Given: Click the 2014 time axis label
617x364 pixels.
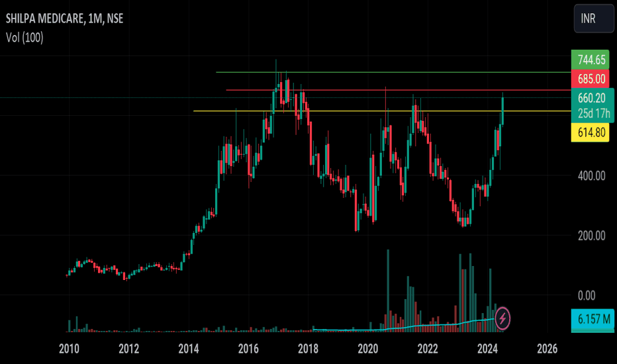Looking at the screenshot, I should pyautogui.click(x=189, y=349).
